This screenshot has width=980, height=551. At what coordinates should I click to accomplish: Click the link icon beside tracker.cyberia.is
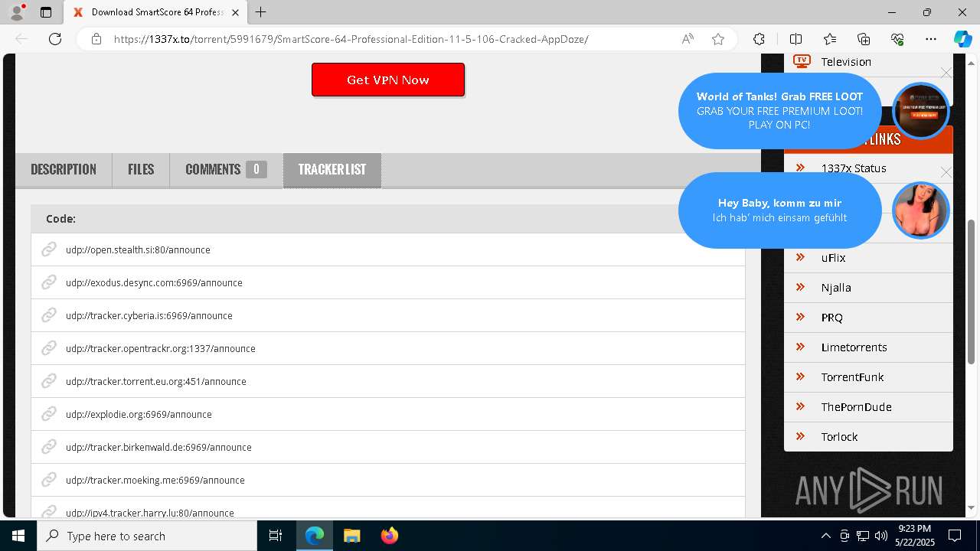pos(49,315)
